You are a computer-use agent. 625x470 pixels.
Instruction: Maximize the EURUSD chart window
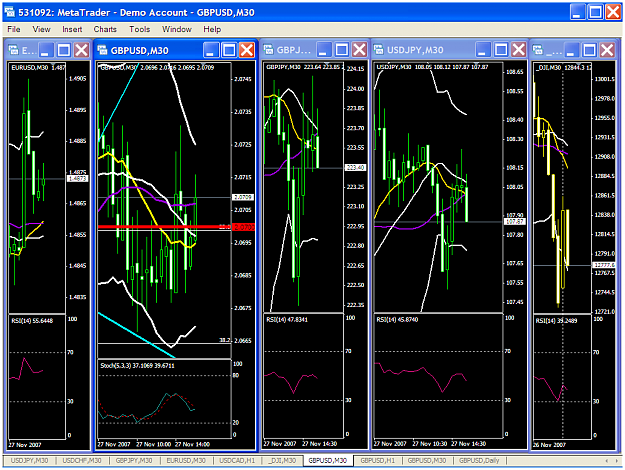click(x=64, y=50)
